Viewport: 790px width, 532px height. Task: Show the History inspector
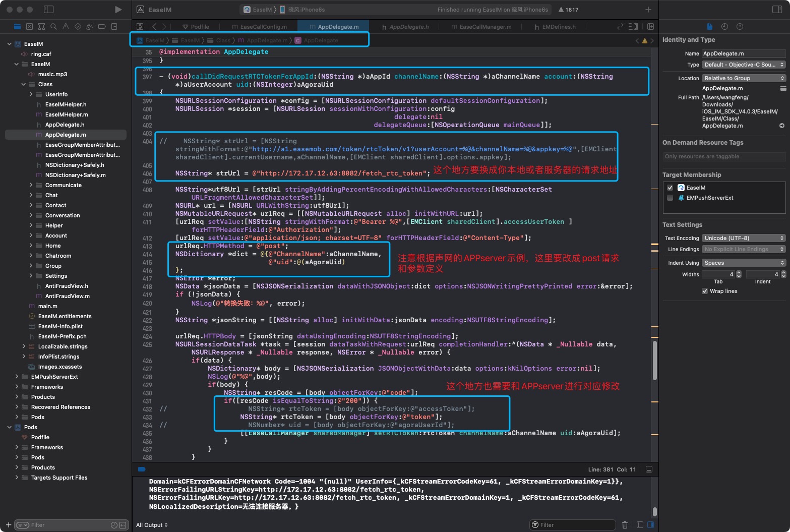click(724, 26)
